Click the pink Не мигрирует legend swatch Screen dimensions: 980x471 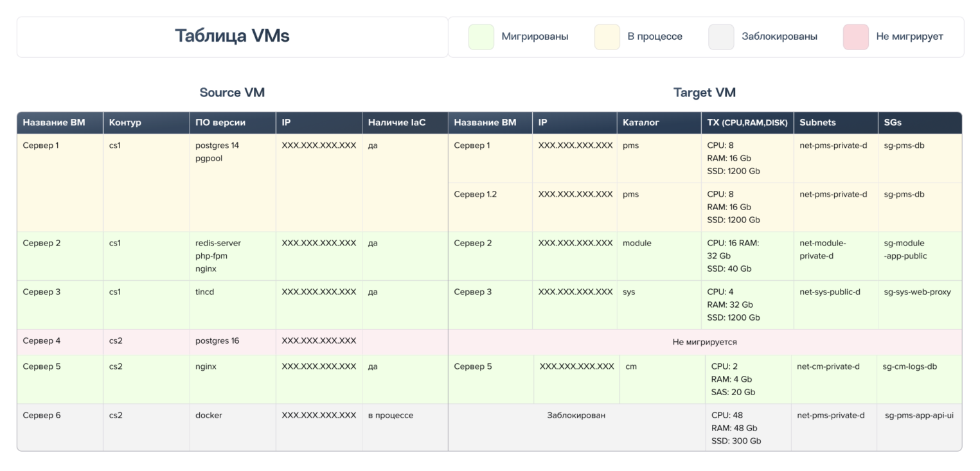855,37
